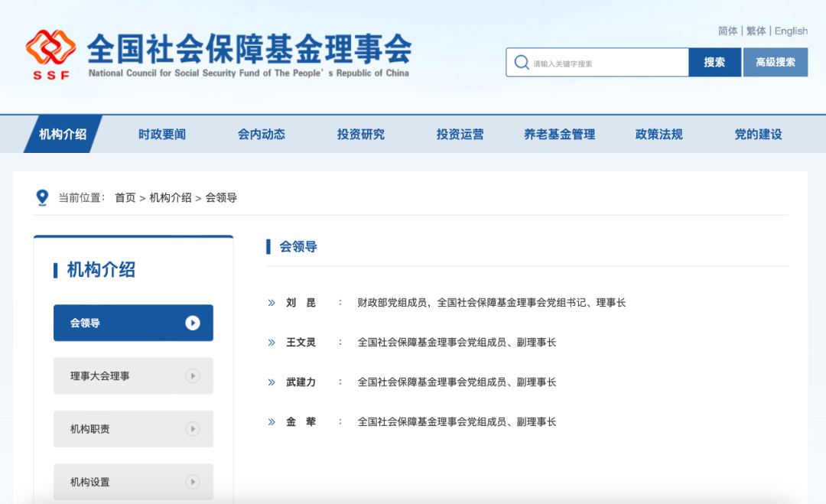Click the double chevron before 王文灵
This screenshot has width=826, height=504.
272,343
